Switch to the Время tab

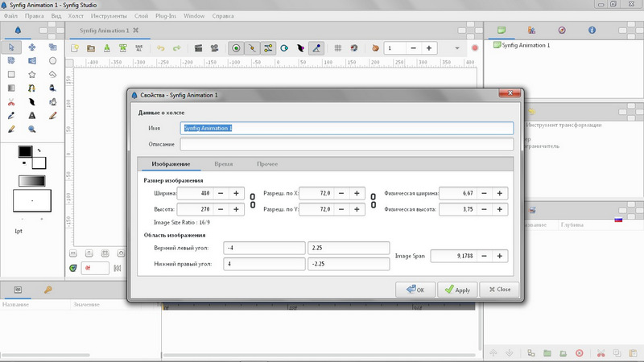224,164
